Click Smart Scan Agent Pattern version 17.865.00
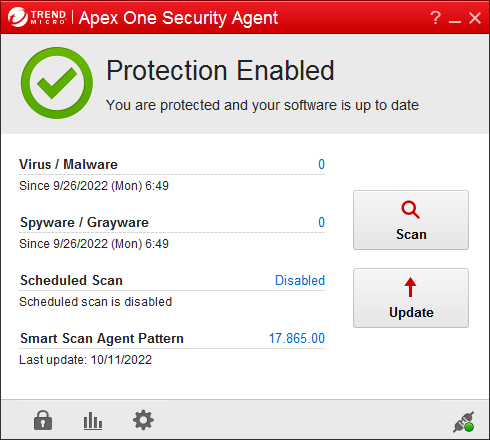This screenshot has width=490, height=440. click(297, 338)
